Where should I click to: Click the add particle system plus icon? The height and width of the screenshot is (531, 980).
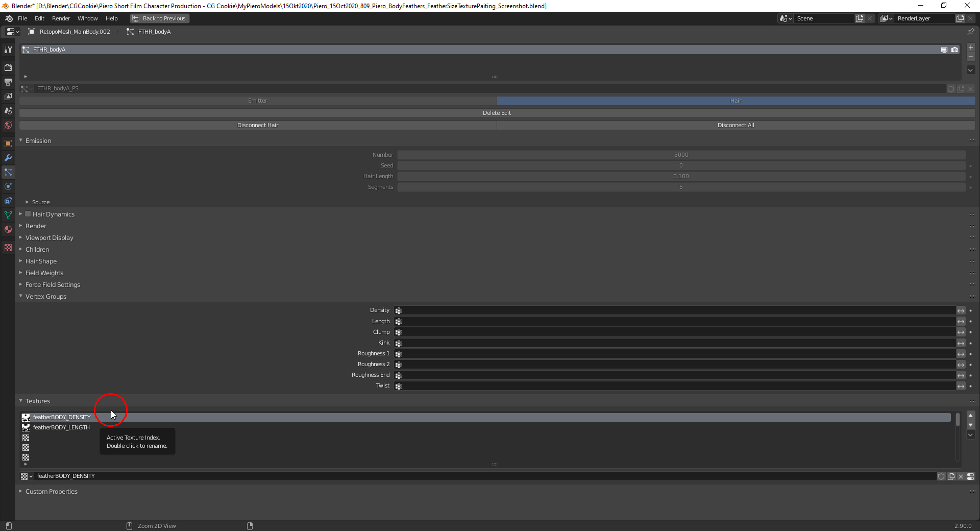(971, 47)
